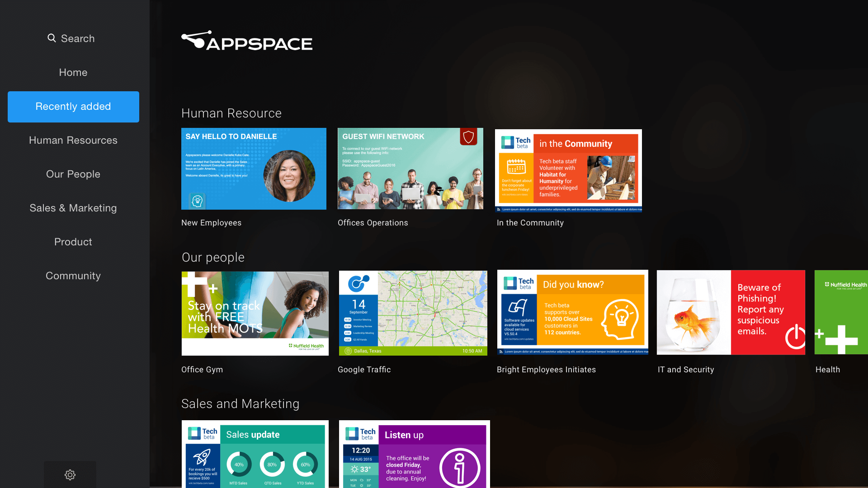This screenshot has height=488, width=868.
Task: Click the red shield icon on WiFi card
Action: click(468, 136)
